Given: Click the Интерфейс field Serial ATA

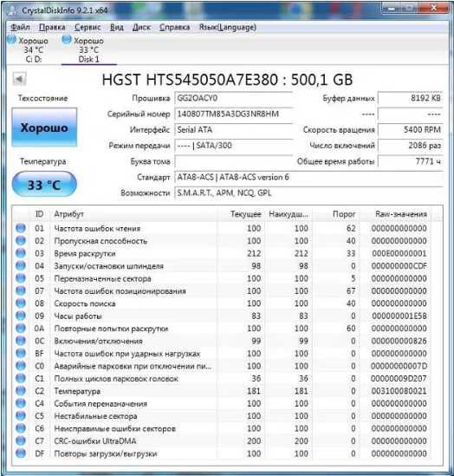Looking at the screenshot, I should point(234,130).
